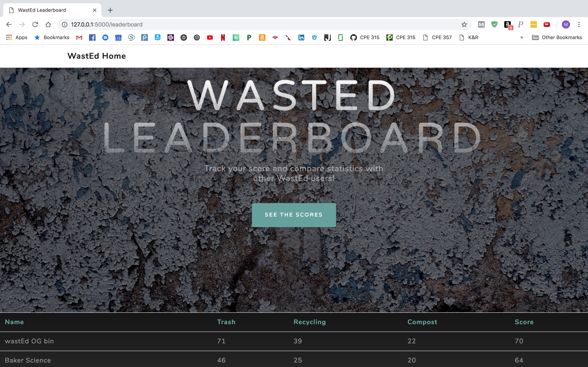Open the Netflix bookmark icon
Image resolution: width=588 pixels, height=367 pixels.
coord(223,37)
